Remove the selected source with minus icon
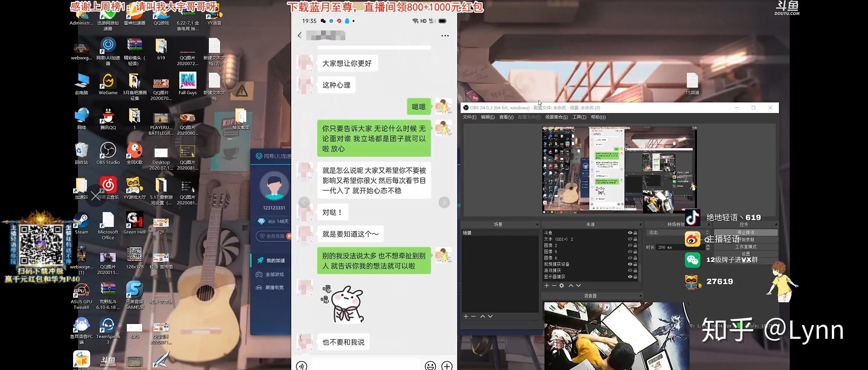 [x=554, y=285]
